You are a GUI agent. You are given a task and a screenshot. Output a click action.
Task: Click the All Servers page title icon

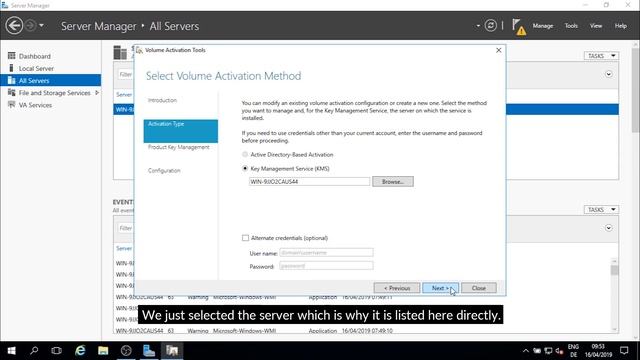(x=120, y=53)
